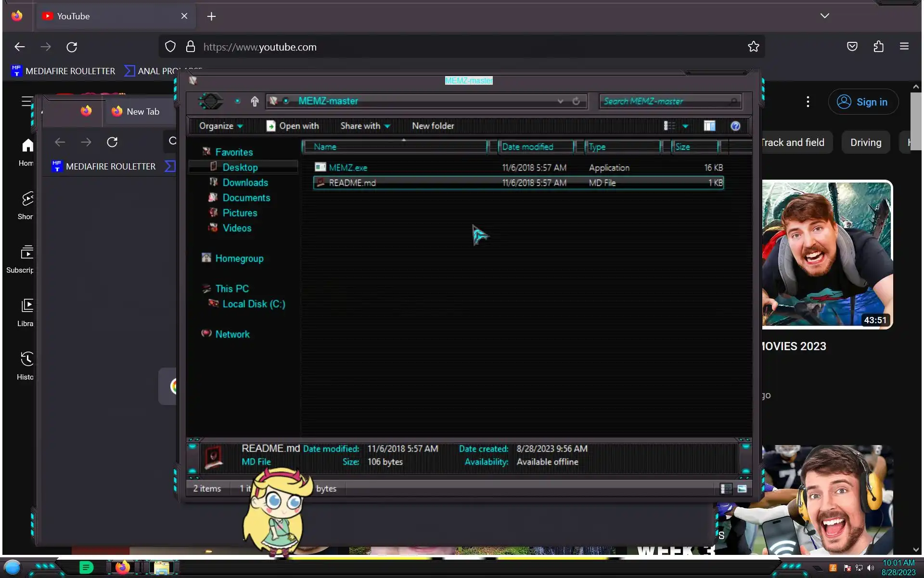Switch to large icons view toggle

coord(742,489)
